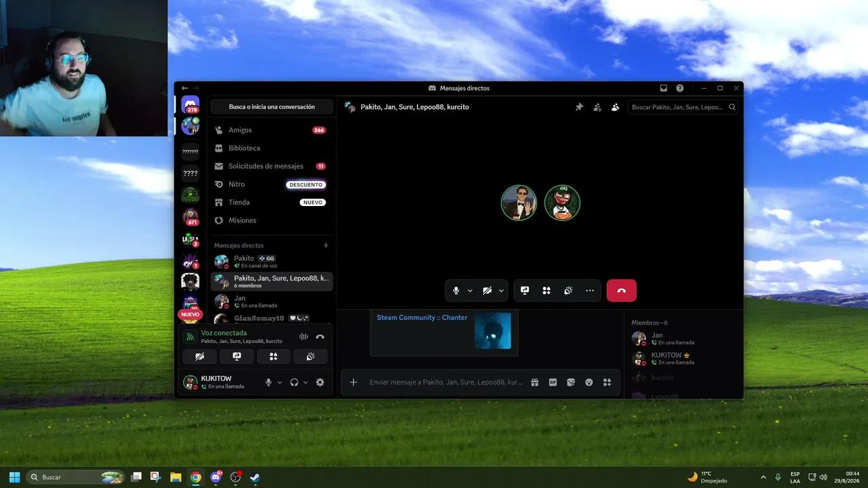Deafen with the headphones icon
Image resolution: width=868 pixels, height=488 pixels.
294,382
